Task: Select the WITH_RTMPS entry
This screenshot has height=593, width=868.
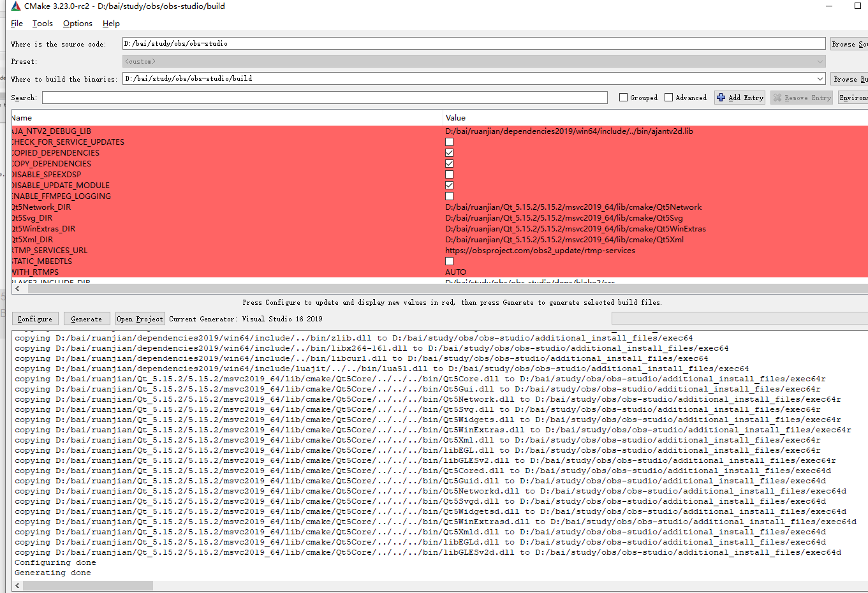Action: 35,272
